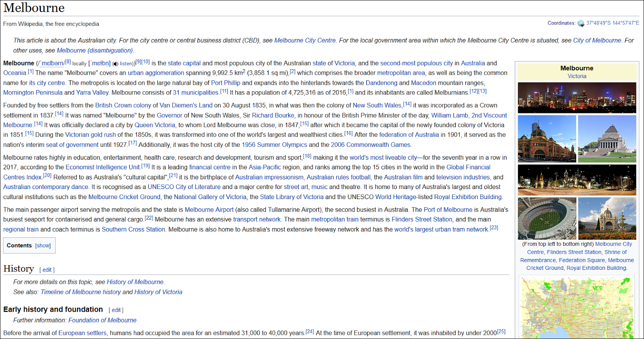Open the National Gallery of Victoria link

[210, 197]
